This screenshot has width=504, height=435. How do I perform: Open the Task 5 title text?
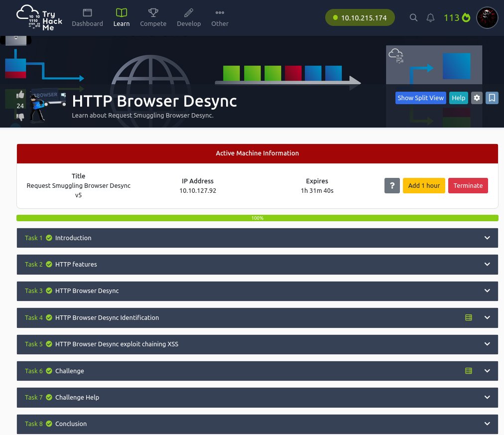117,344
